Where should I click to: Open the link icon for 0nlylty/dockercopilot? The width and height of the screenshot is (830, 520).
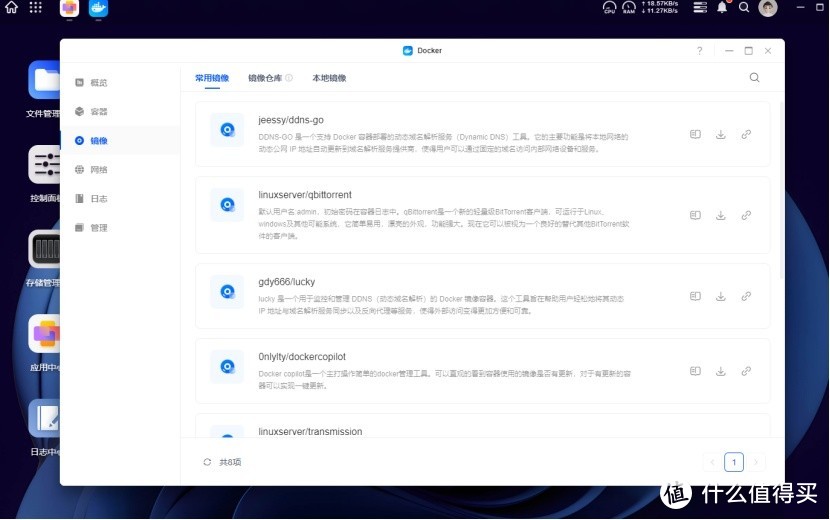tap(746, 371)
